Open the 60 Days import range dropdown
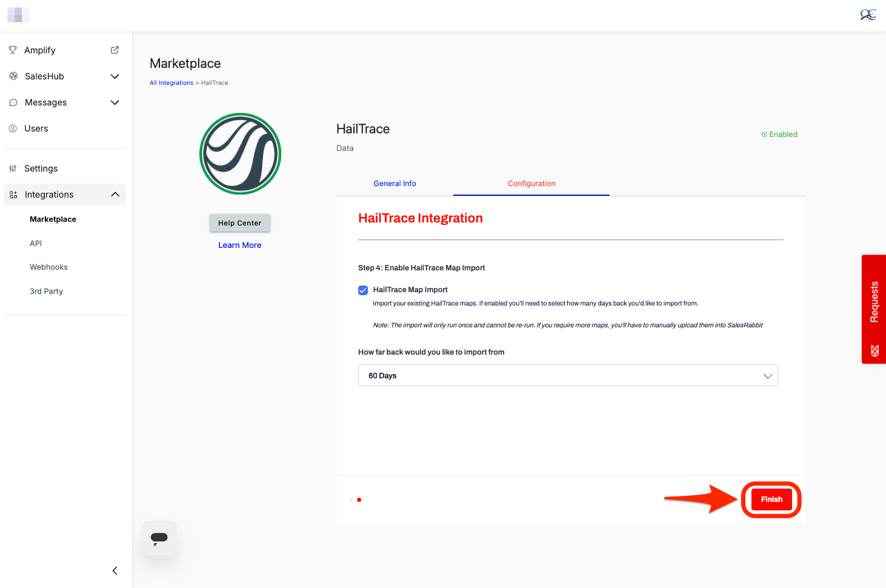This screenshot has width=886, height=588. click(x=567, y=376)
